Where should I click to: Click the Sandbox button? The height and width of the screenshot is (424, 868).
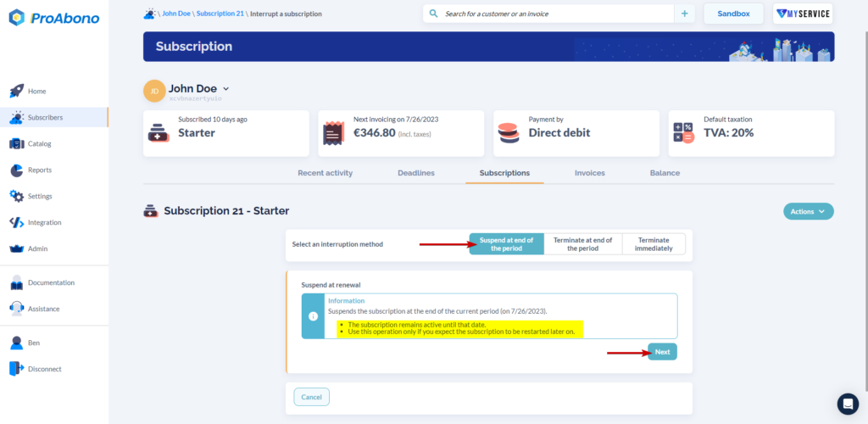pos(733,14)
